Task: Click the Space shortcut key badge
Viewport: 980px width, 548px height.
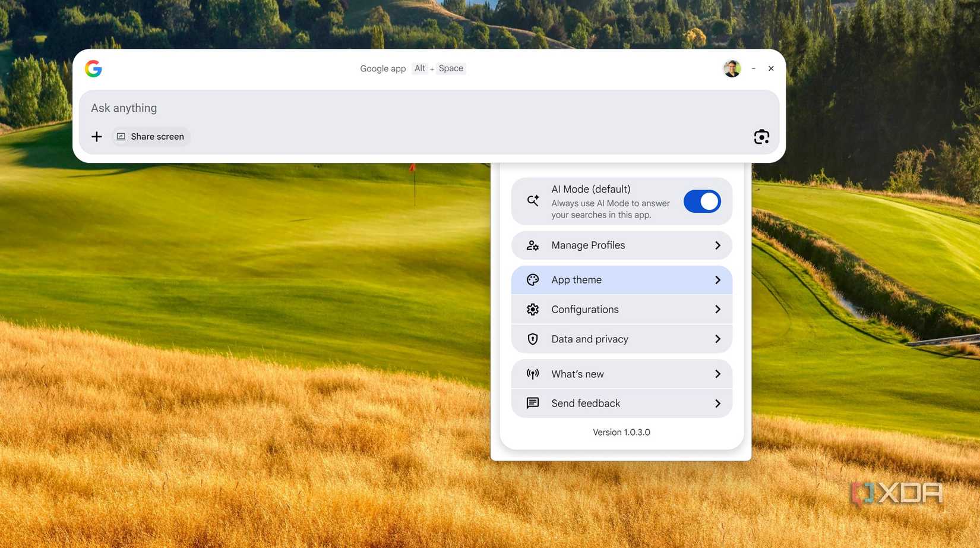Action: (x=451, y=68)
